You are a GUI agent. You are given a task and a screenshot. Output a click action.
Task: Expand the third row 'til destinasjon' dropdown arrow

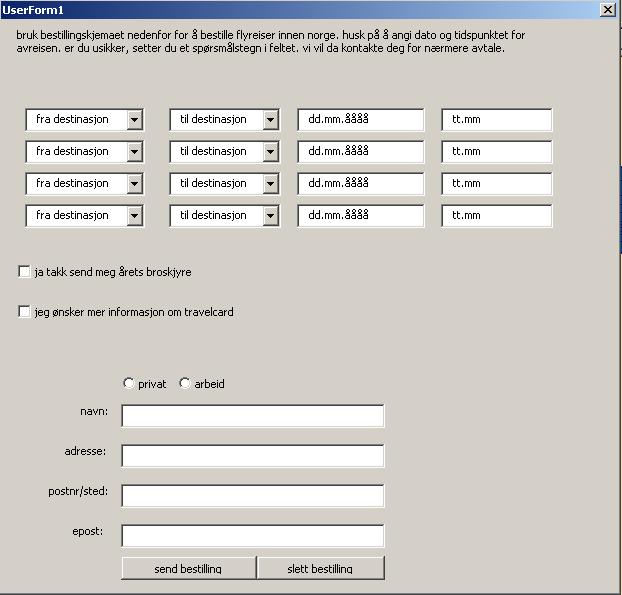coord(271,184)
